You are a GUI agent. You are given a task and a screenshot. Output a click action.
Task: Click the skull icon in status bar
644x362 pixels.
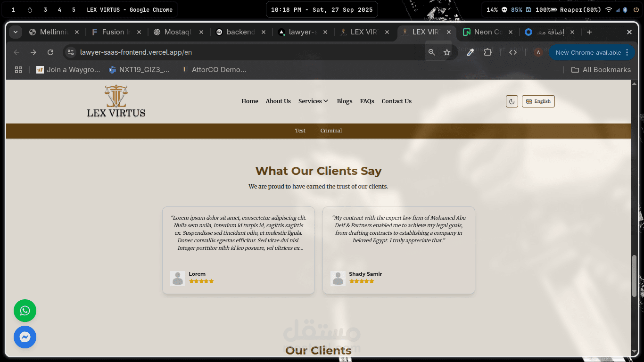[504, 9]
